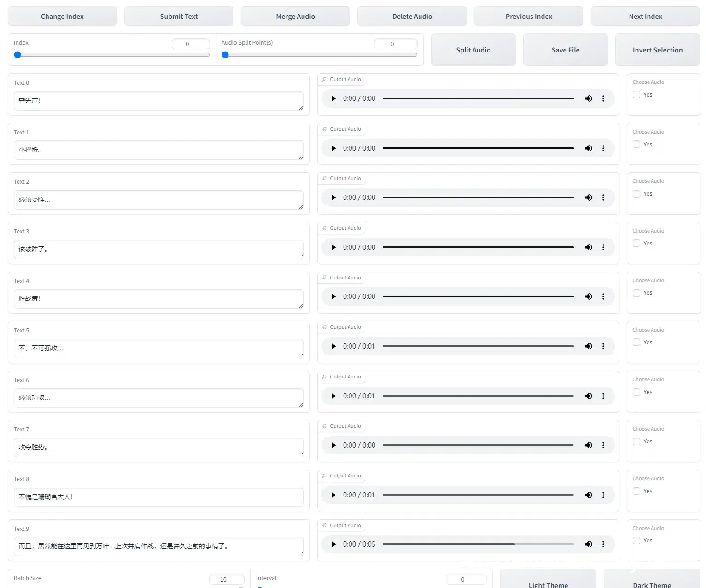Check Yes for Text 0 Choose Audio
This screenshot has width=706, height=588.
coord(636,95)
